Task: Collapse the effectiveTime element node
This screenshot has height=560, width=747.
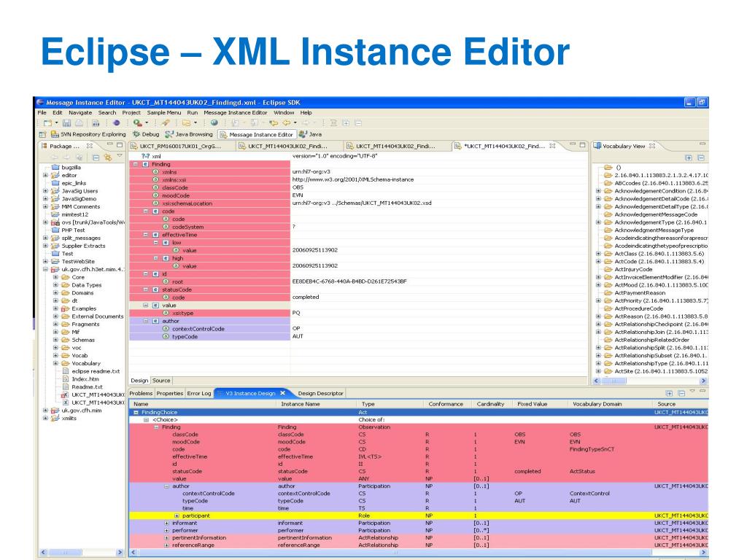Action: click(x=146, y=235)
